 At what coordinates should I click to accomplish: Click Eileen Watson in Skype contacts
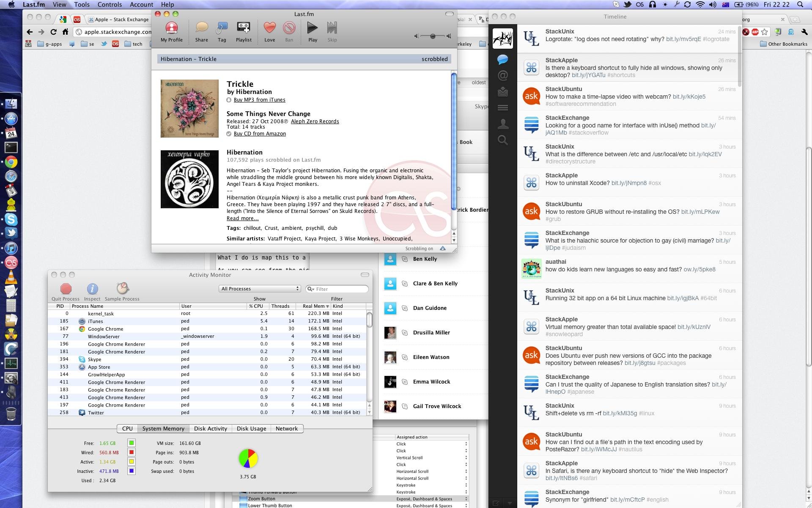pyautogui.click(x=431, y=357)
